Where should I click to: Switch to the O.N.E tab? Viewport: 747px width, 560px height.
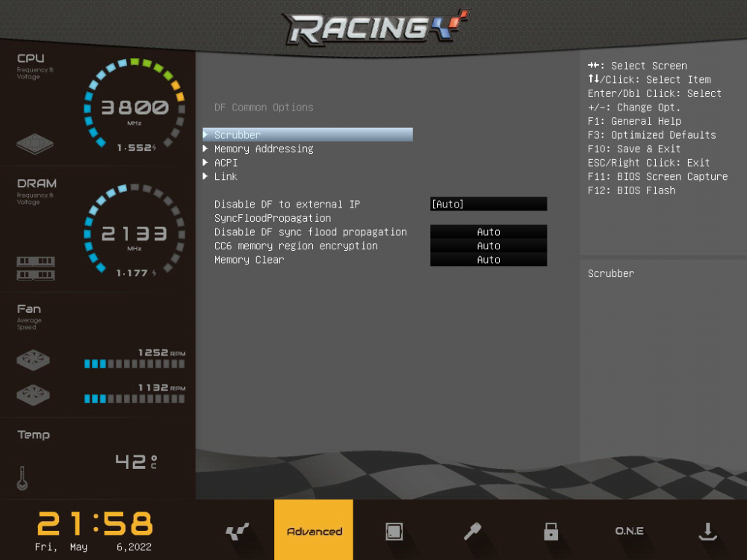click(629, 531)
